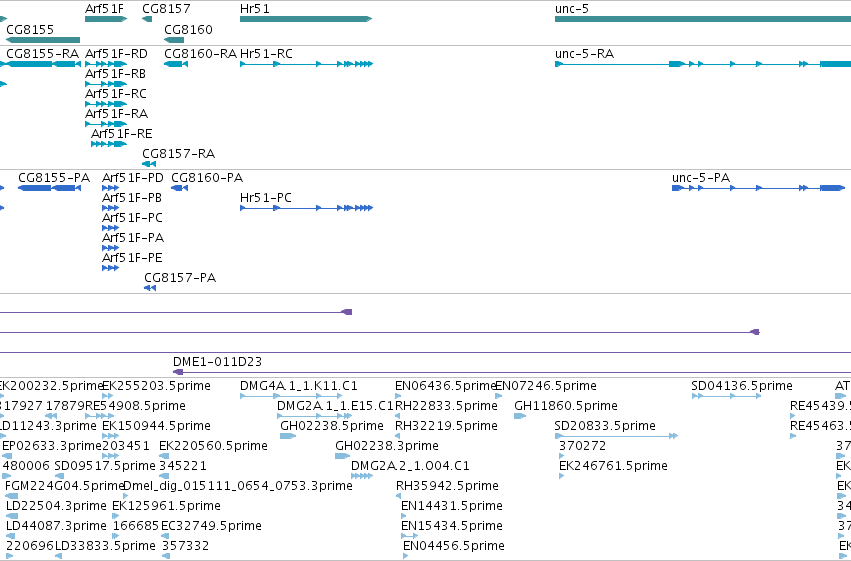Select transcript CG8160-RA

pyautogui.click(x=176, y=64)
